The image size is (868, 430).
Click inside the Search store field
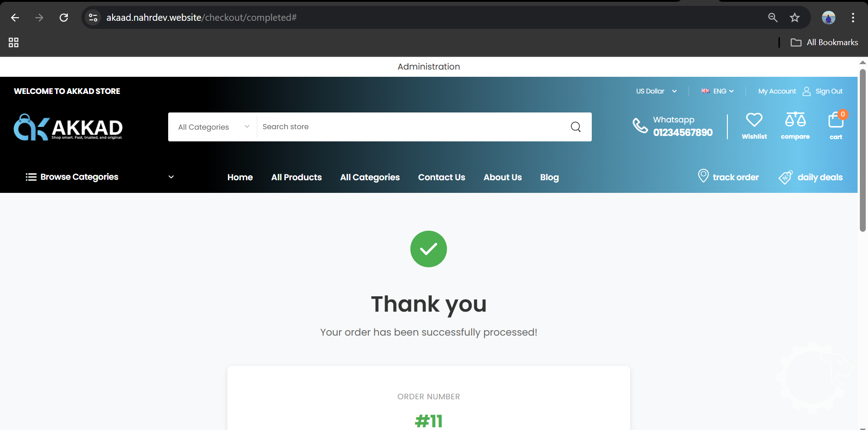407,127
